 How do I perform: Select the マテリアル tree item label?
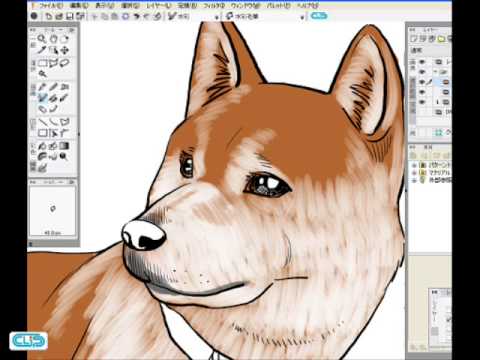click(439, 173)
